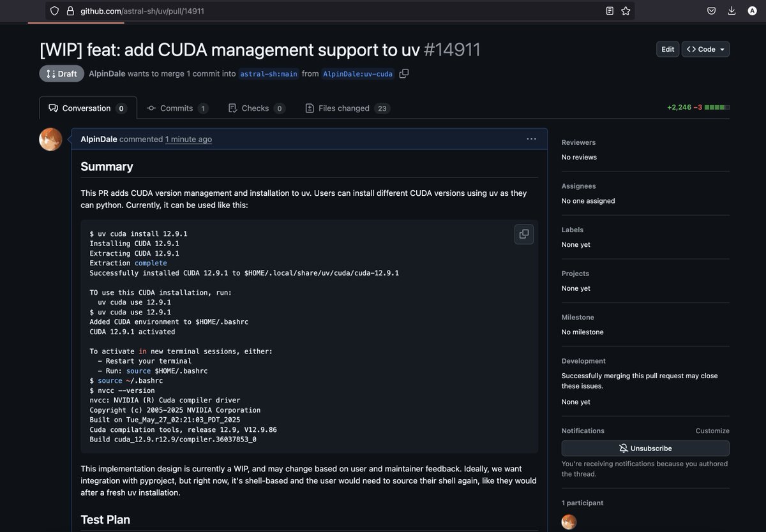Click the Commits count badge '1'
766x532 pixels.
pos(203,108)
